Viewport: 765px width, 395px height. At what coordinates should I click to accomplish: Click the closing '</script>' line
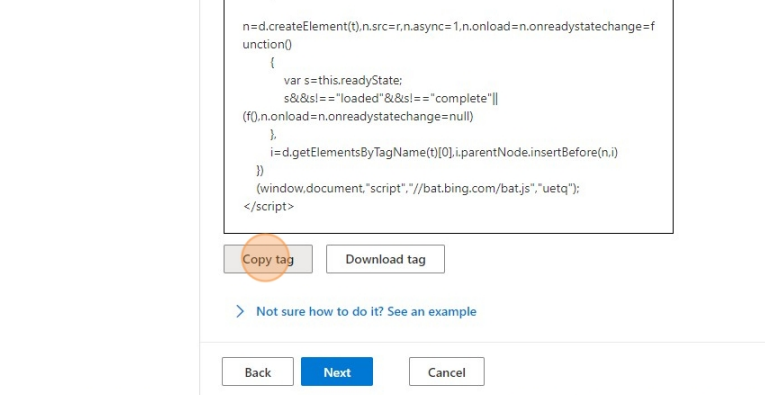[x=269, y=206]
